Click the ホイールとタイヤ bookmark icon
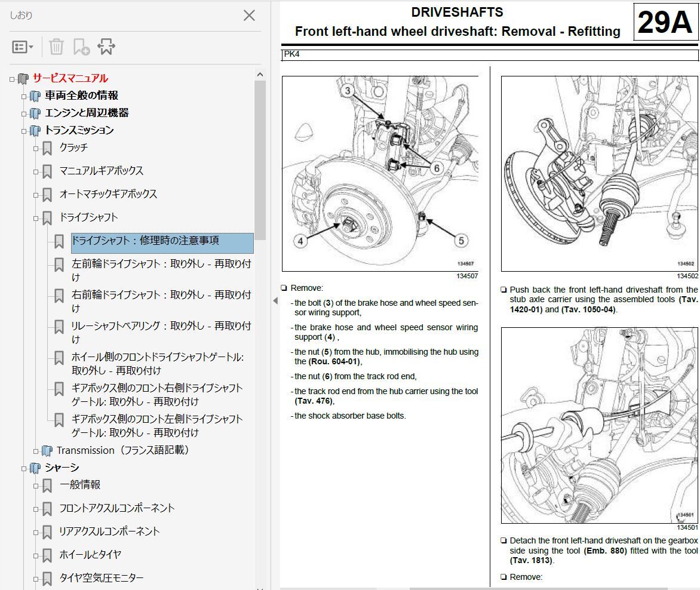The height and width of the screenshot is (590, 700). coord(47,555)
